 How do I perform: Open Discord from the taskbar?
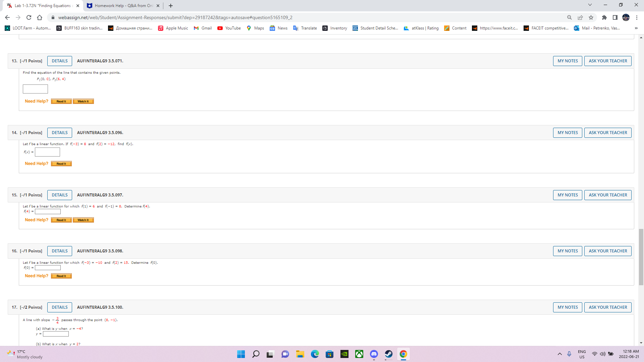click(x=374, y=354)
